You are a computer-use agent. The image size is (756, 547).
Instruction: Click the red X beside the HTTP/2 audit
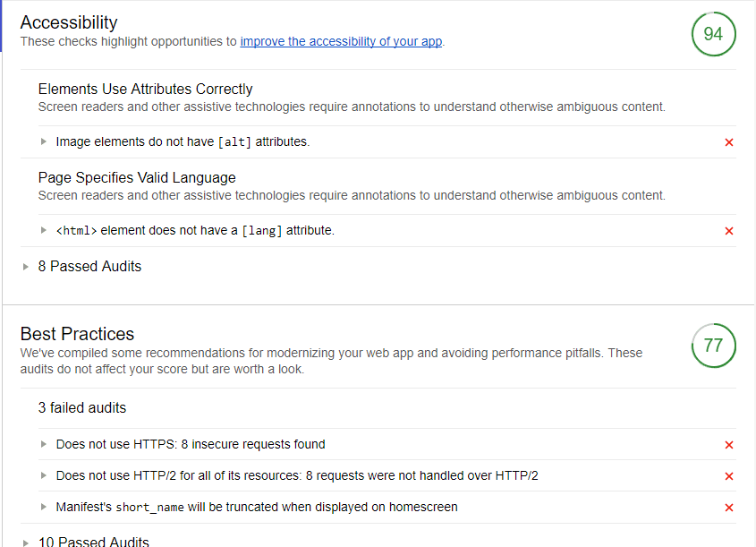[x=729, y=475]
